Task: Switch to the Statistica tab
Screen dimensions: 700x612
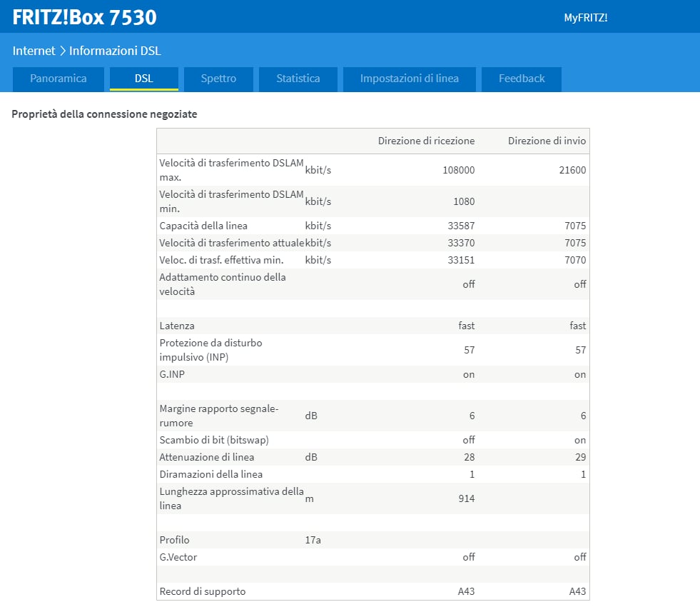Action: tap(298, 79)
